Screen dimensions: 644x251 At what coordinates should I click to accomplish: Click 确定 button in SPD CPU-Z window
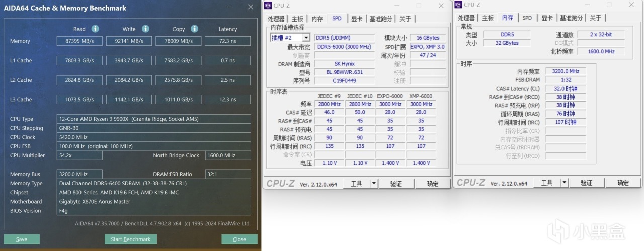(433, 184)
